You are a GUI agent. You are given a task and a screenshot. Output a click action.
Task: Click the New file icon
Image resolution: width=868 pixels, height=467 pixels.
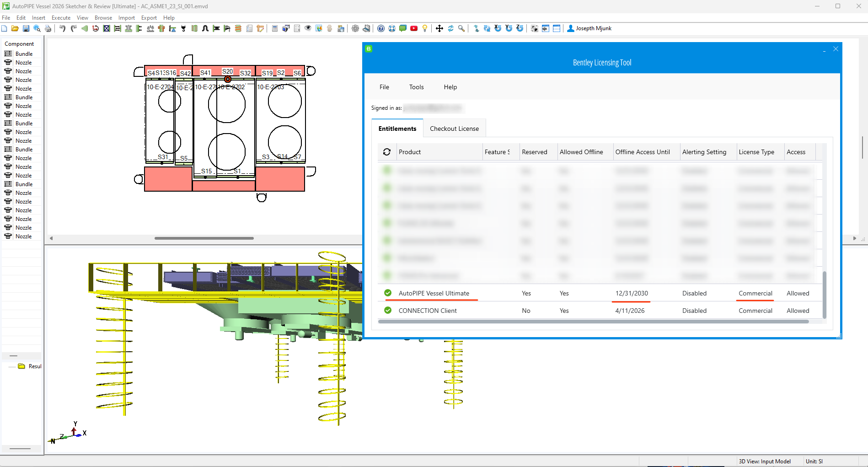(5, 28)
